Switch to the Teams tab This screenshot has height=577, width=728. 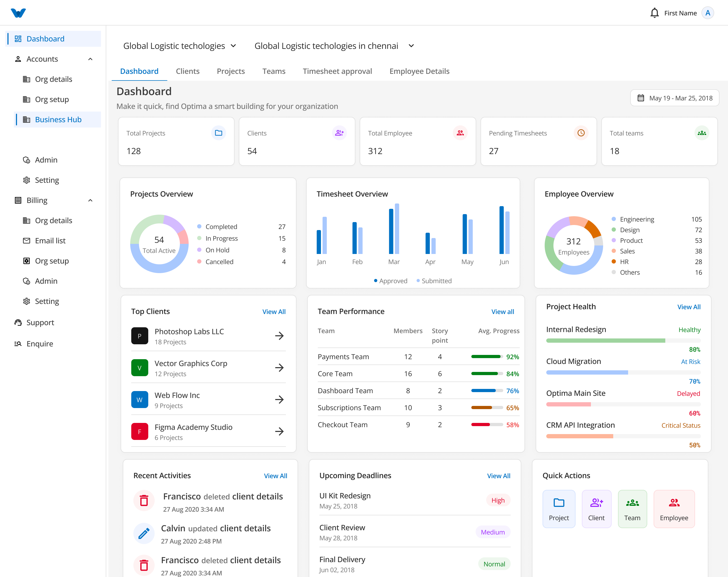pos(274,71)
